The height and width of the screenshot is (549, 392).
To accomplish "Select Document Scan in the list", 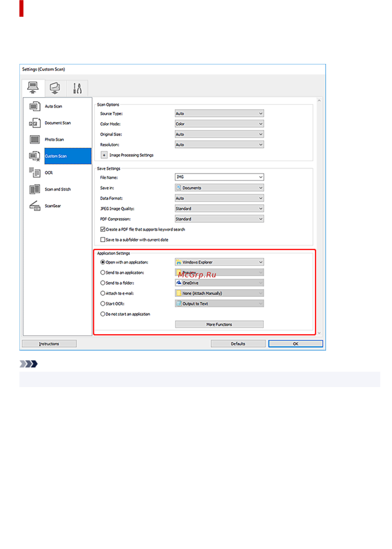I will (58, 123).
